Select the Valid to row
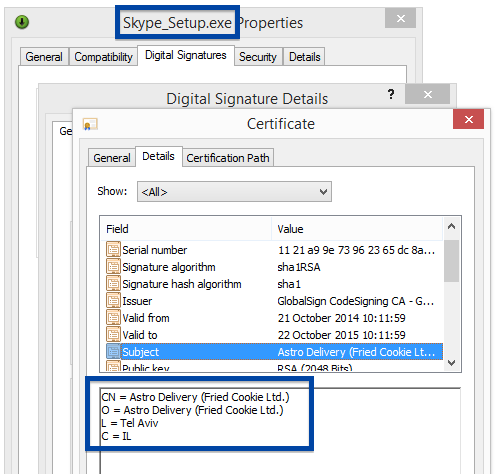This screenshot has height=474, width=502. point(274,335)
